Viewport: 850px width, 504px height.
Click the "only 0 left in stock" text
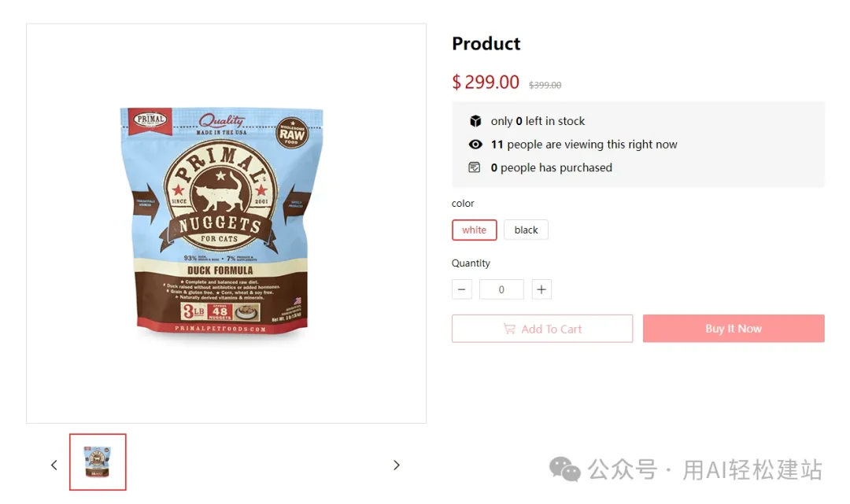[538, 121]
